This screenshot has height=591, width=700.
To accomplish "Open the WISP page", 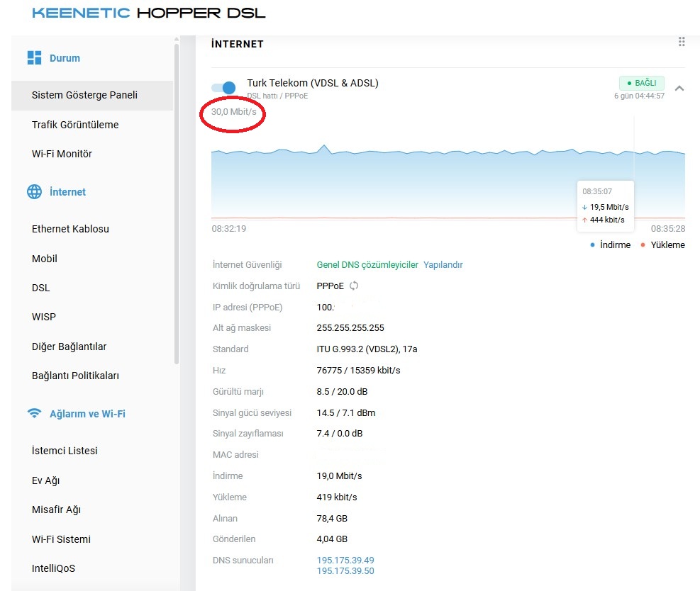I will tap(44, 317).
